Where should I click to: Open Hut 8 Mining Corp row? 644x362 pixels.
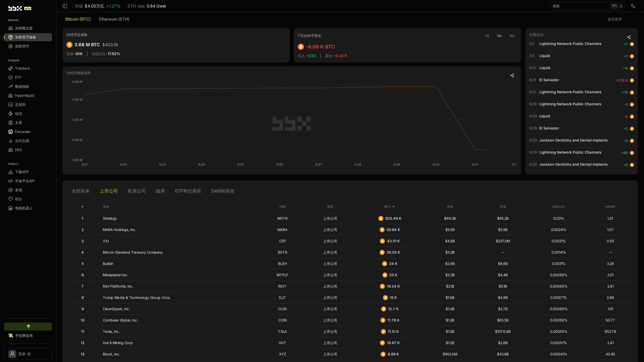click(x=350, y=343)
